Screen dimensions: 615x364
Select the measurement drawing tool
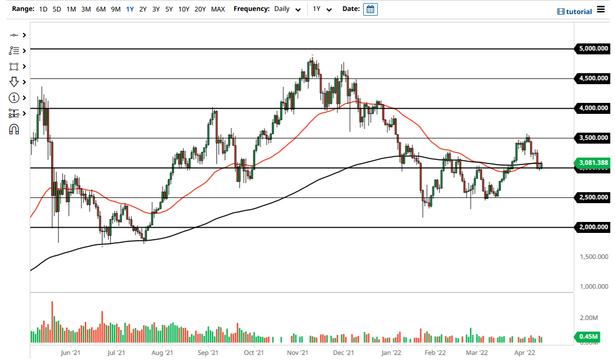14,113
